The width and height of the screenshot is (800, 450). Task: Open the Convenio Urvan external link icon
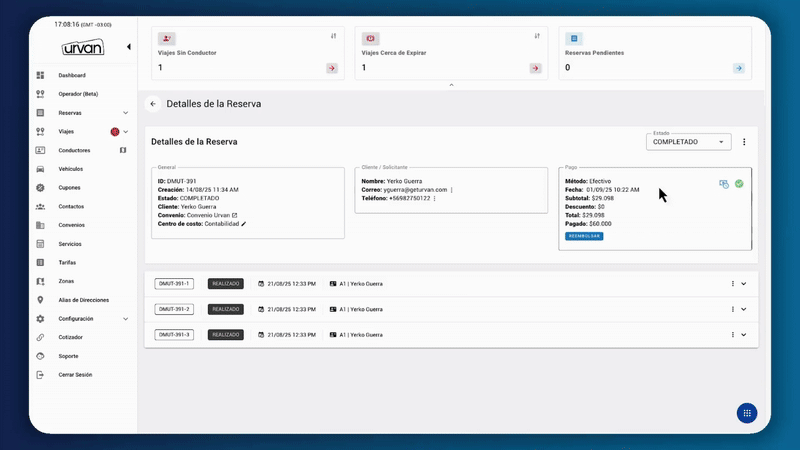[235, 215]
